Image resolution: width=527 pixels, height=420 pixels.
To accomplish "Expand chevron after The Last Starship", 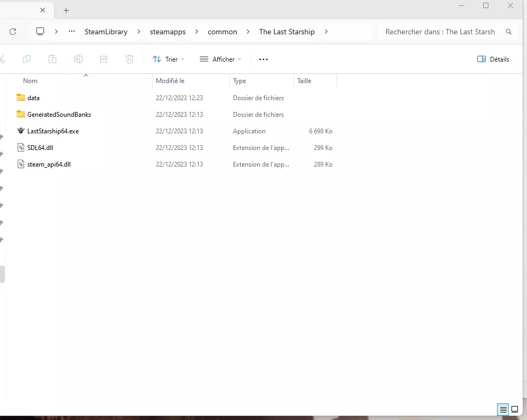I will (x=326, y=32).
